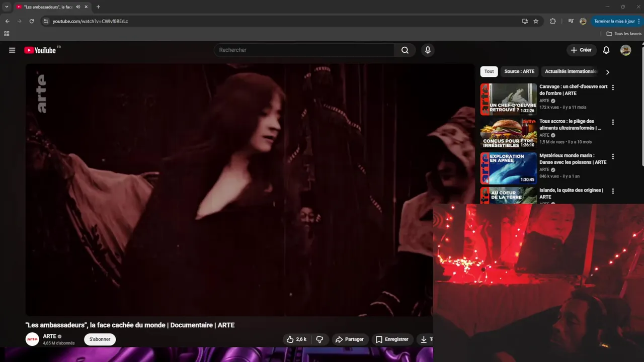Image resolution: width=644 pixels, height=362 pixels.
Task: Click the search magnifier button
Action: [x=405, y=50]
